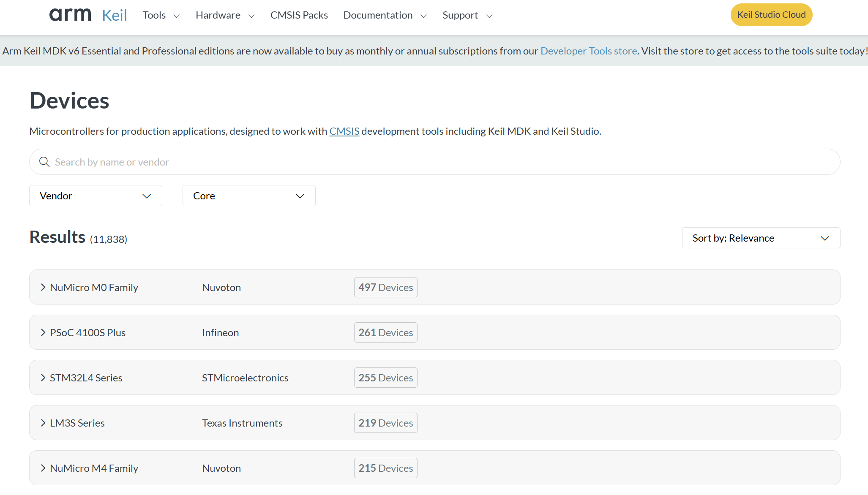Open the Vendor filter dropdown
This screenshot has height=495, width=868.
(x=96, y=196)
